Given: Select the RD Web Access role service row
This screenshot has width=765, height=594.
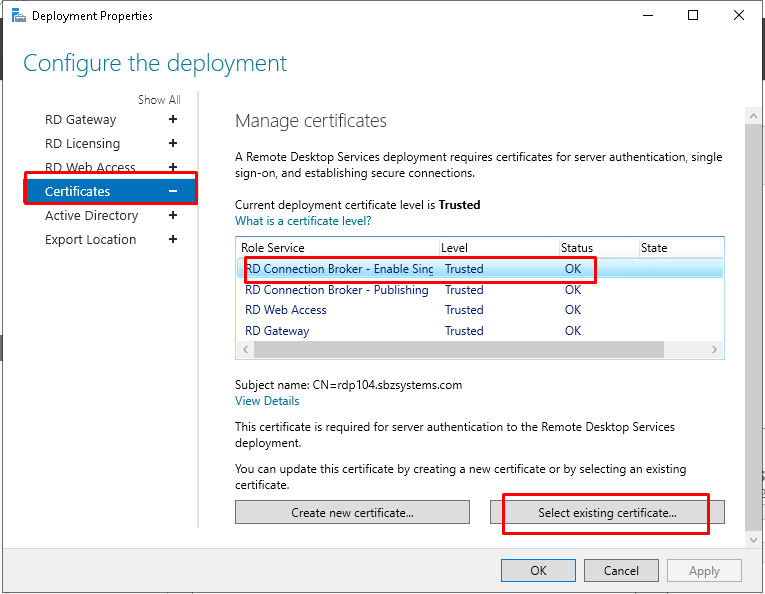Looking at the screenshot, I should (286, 310).
